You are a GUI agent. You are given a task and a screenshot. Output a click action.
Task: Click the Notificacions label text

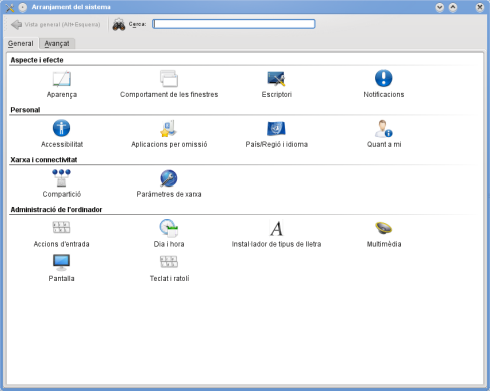(x=384, y=95)
